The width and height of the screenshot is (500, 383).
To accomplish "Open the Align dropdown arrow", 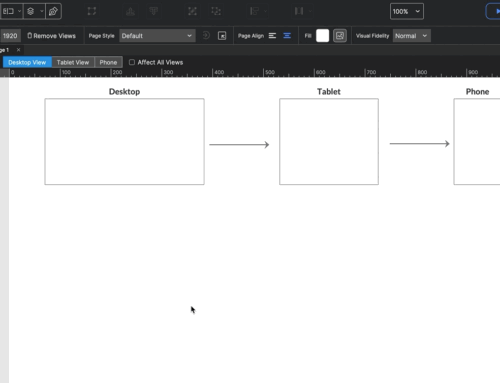I will [x=265, y=11].
